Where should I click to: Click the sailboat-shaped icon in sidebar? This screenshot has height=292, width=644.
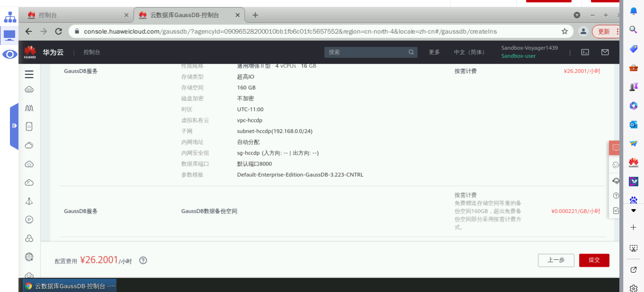(29, 201)
